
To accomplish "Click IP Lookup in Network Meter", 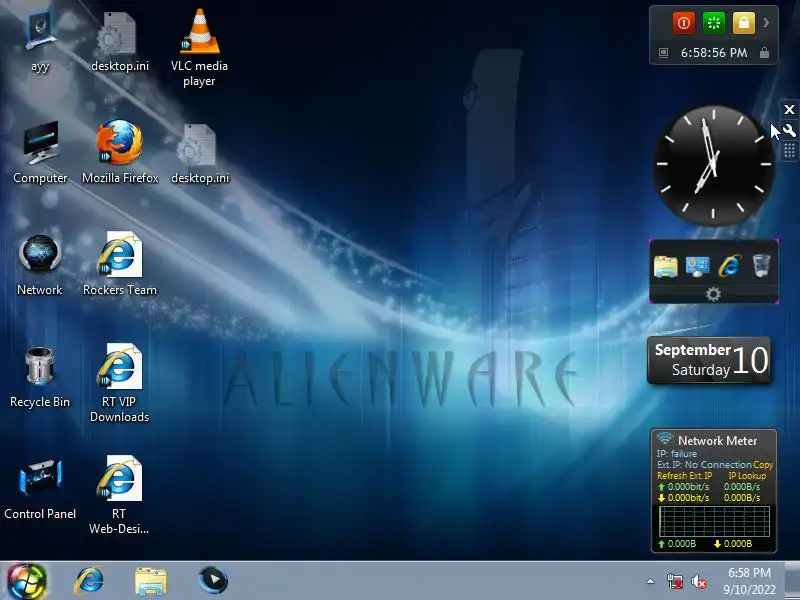I will click(747, 476).
